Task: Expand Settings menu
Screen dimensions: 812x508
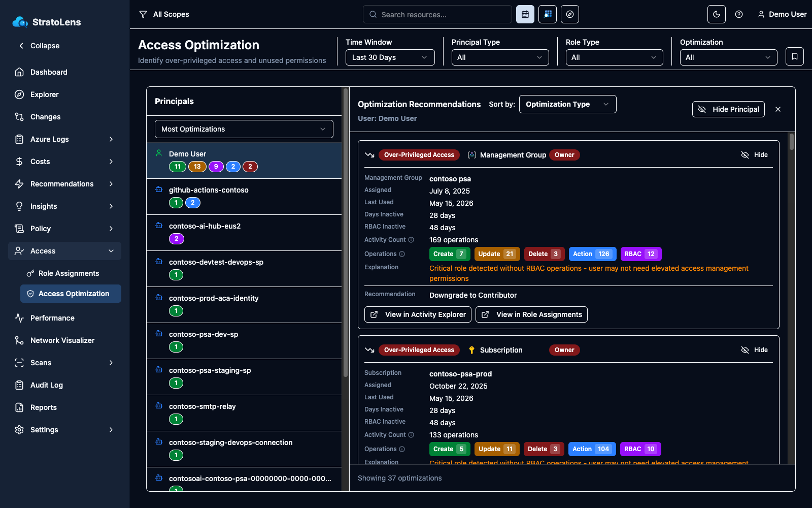Action: click(x=64, y=430)
